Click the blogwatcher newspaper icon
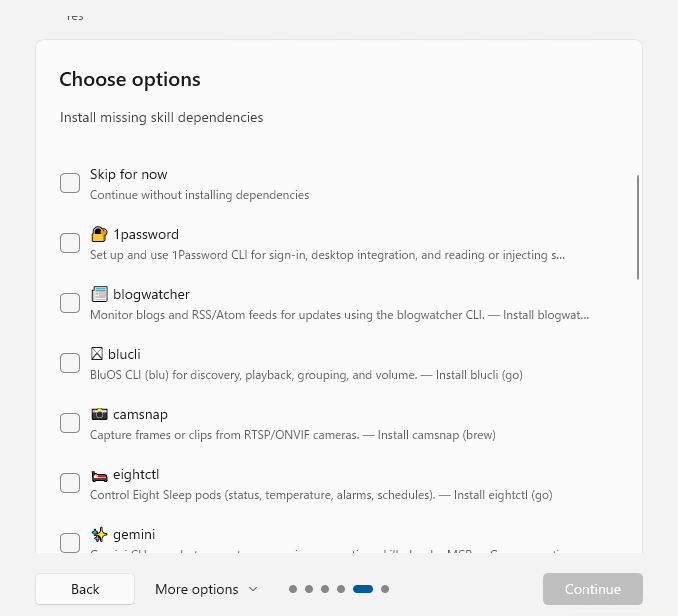The image size is (678, 616). (99, 294)
